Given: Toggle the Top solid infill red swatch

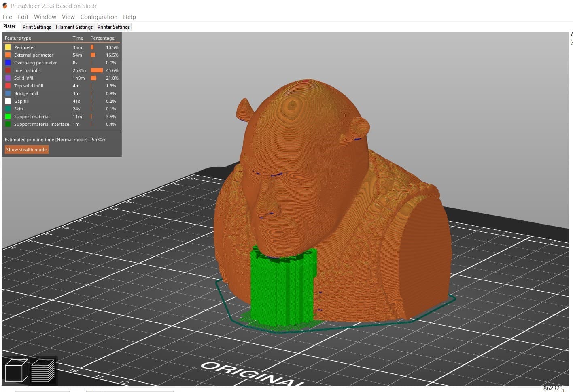Looking at the screenshot, I should [x=8, y=86].
